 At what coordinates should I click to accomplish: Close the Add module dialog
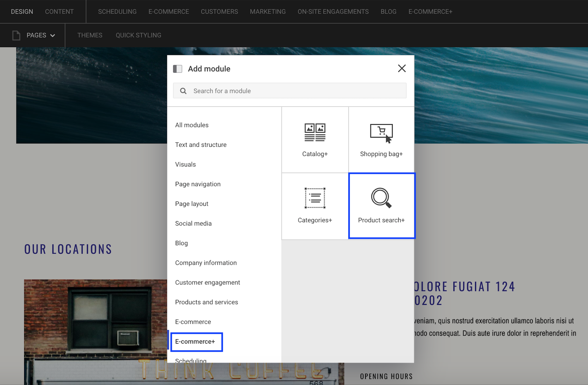click(401, 68)
